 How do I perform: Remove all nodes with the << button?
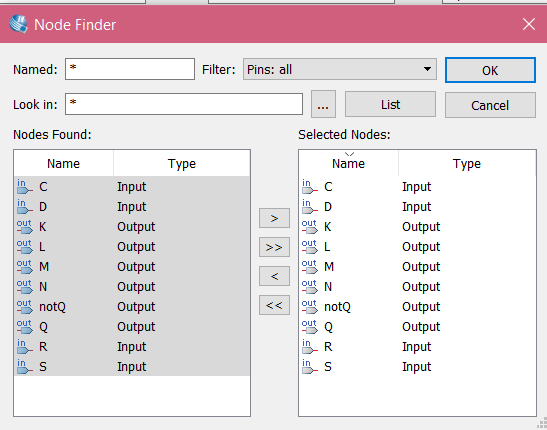click(274, 305)
